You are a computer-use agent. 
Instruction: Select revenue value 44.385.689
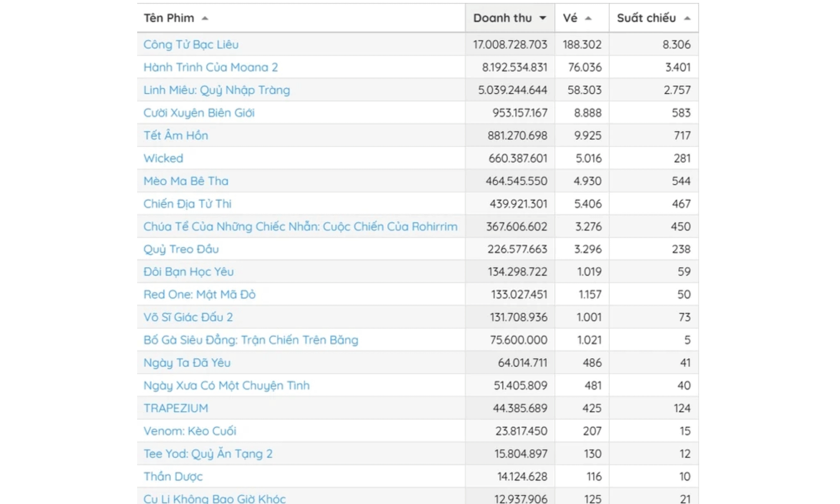pos(520,408)
